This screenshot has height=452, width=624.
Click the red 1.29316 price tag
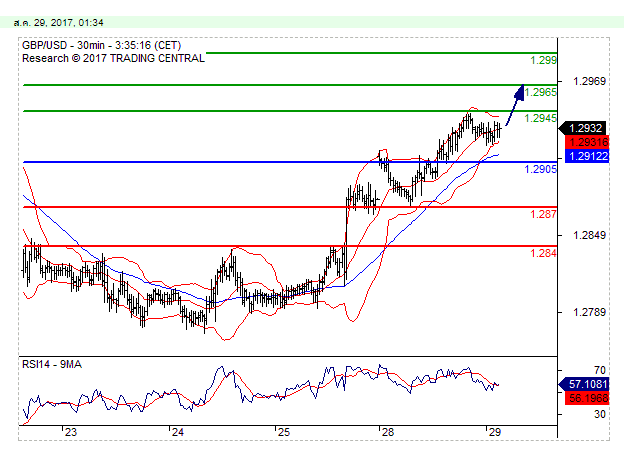(x=584, y=142)
